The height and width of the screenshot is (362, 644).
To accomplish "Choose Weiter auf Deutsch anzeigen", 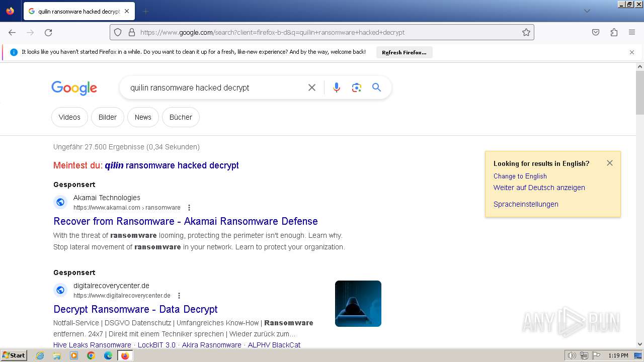I will coord(539,188).
